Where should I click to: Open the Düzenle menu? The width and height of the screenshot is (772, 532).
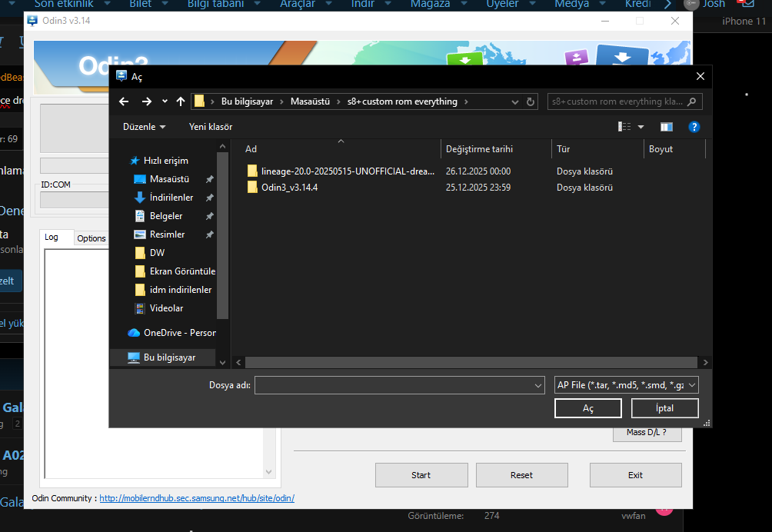(x=145, y=127)
